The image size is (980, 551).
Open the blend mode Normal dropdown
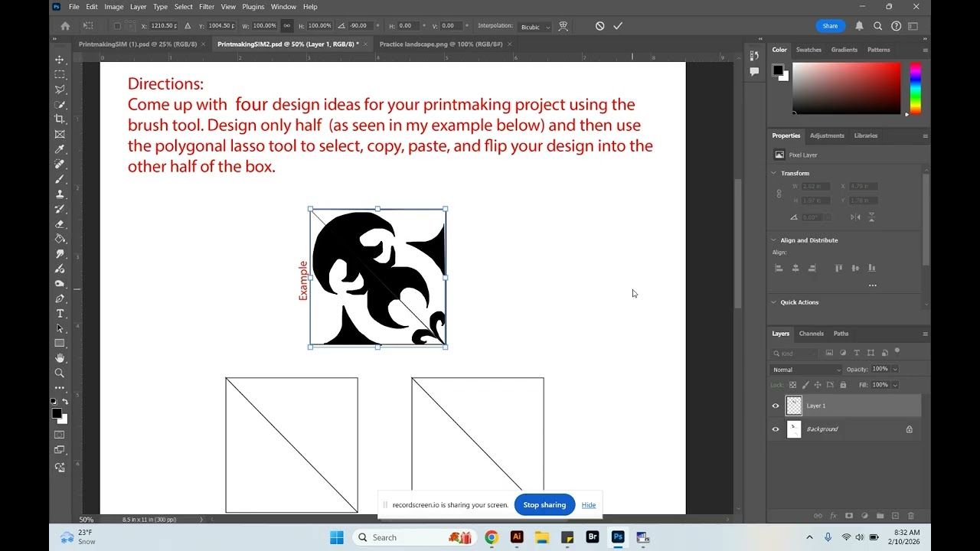[x=806, y=370]
